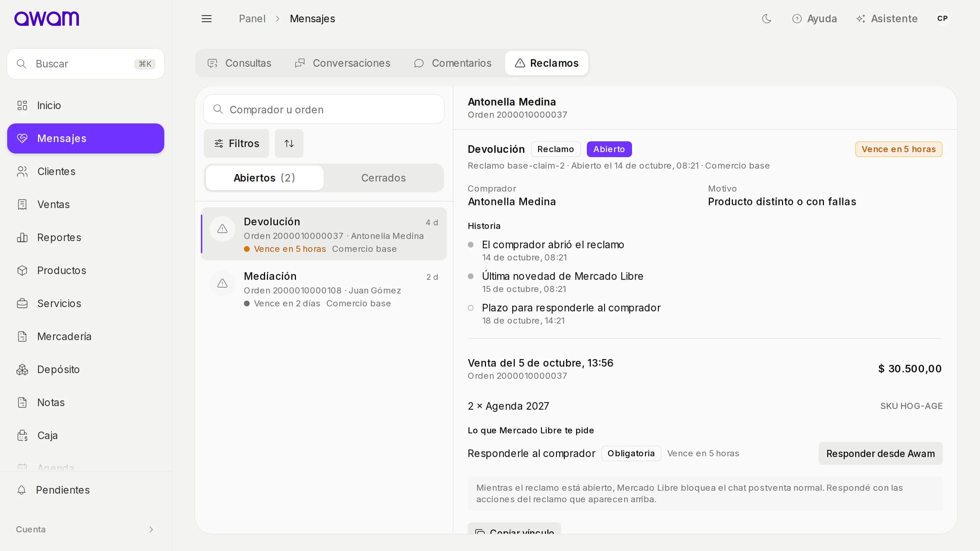Click the Responder desde Awam button
This screenshot has width=980, height=551.
[880, 453]
